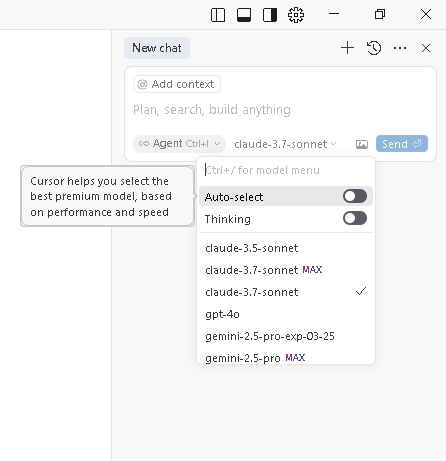Close the chat panel with X icon

pyautogui.click(x=426, y=48)
